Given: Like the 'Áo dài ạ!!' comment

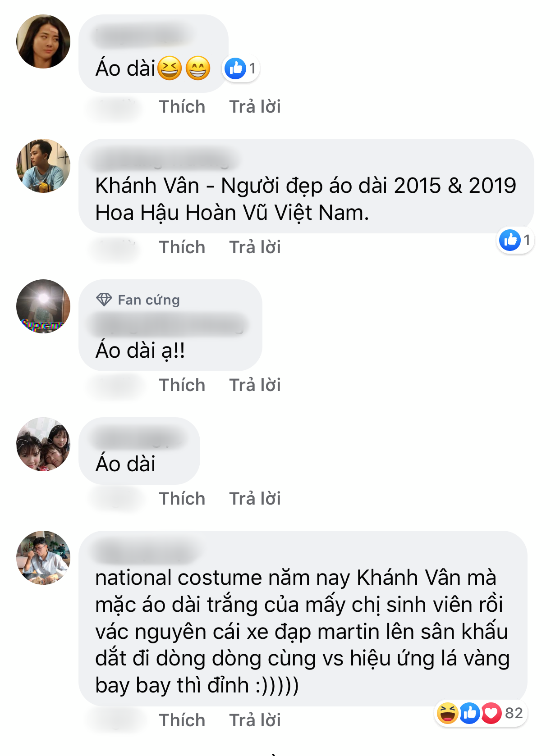Looking at the screenshot, I should point(182,385).
